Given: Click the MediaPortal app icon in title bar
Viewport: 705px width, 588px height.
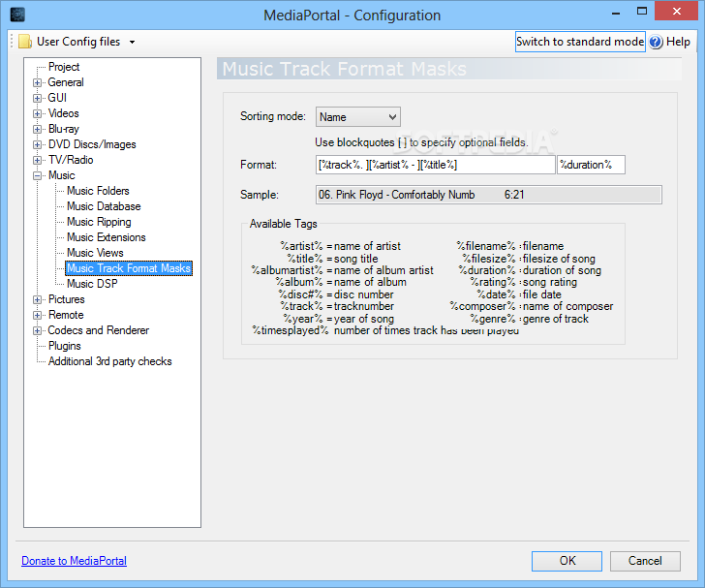Looking at the screenshot, I should pyautogui.click(x=17, y=15).
